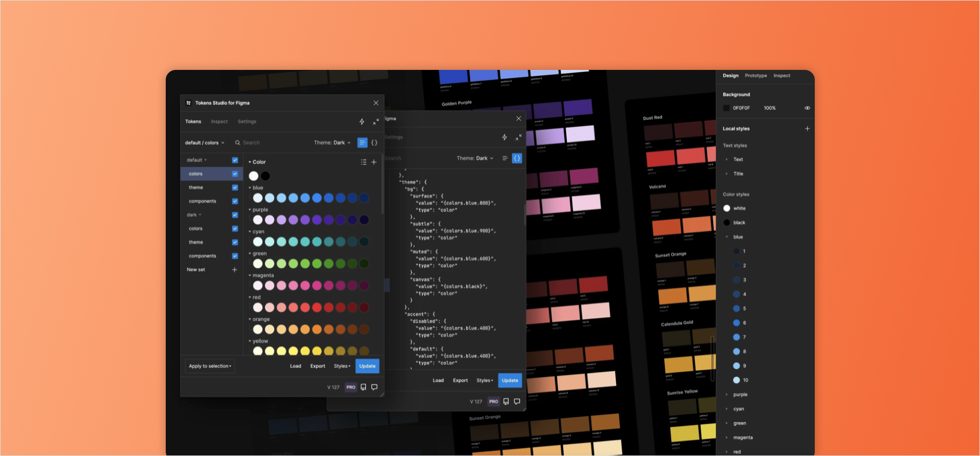Expand the purple group under Color styles
The height and width of the screenshot is (456, 980).
point(727,395)
